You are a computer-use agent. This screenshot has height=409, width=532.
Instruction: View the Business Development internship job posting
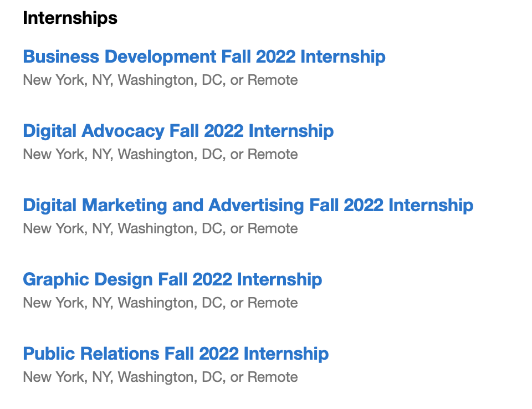[x=204, y=57]
